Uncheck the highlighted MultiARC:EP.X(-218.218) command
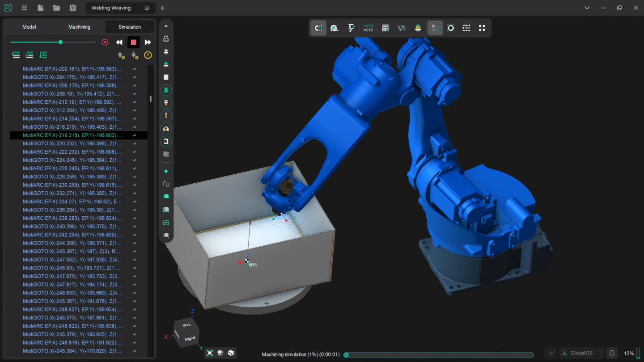 pos(134,135)
